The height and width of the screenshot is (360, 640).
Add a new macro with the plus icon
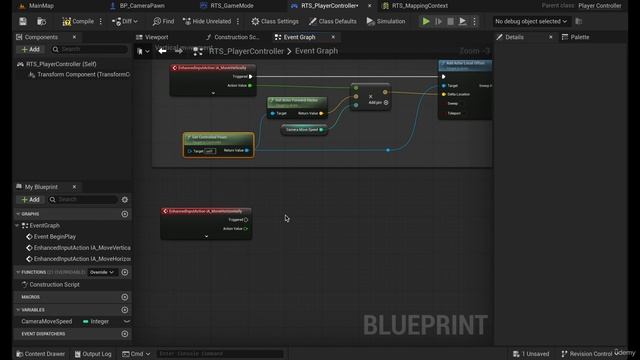coord(125,297)
